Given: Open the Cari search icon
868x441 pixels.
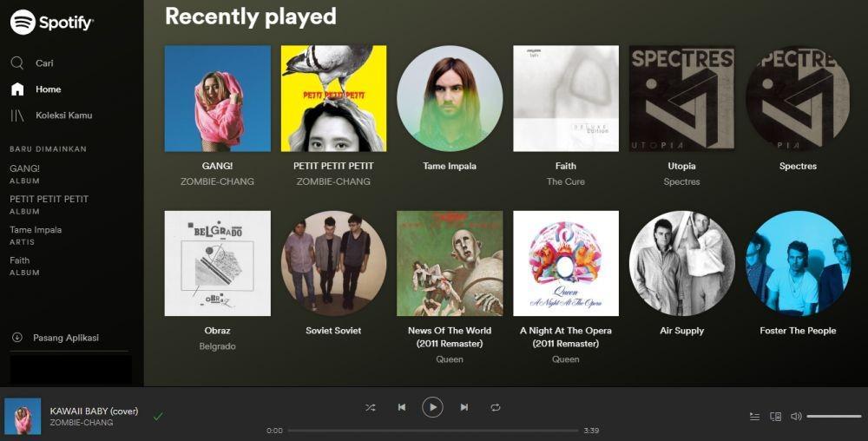Looking at the screenshot, I should [x=17, y=63].
